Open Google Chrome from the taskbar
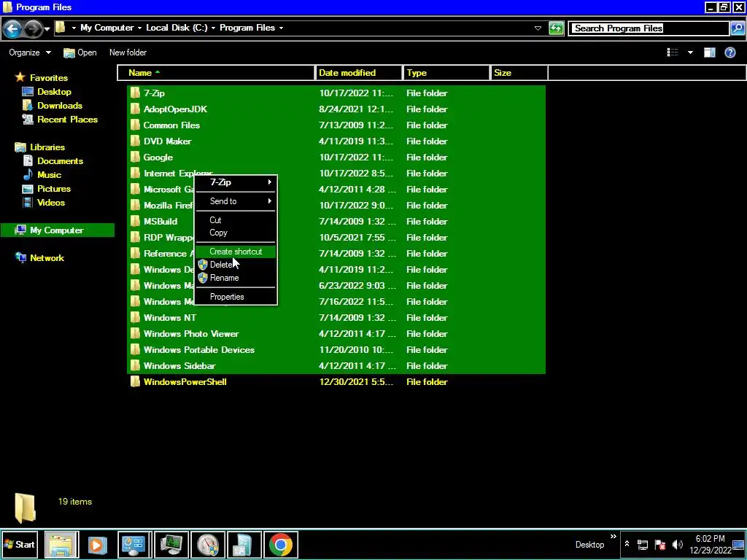Image resolution: width=747 pixels, height=560 pixels. click(281, 544)
